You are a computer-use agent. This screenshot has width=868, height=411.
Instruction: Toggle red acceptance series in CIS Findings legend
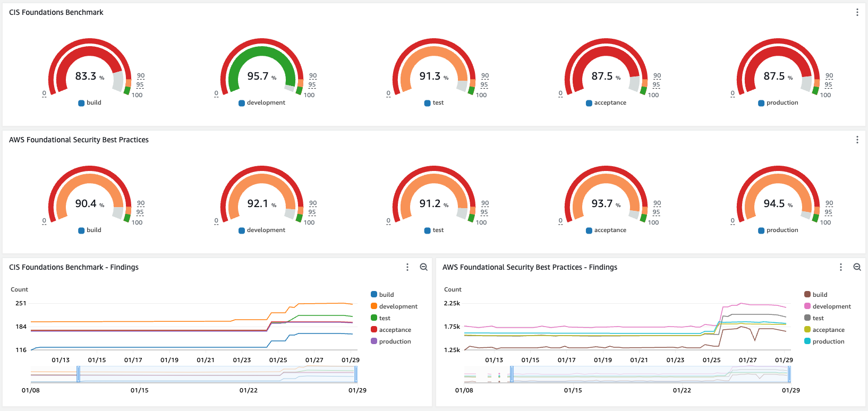[x=391, y=330]
